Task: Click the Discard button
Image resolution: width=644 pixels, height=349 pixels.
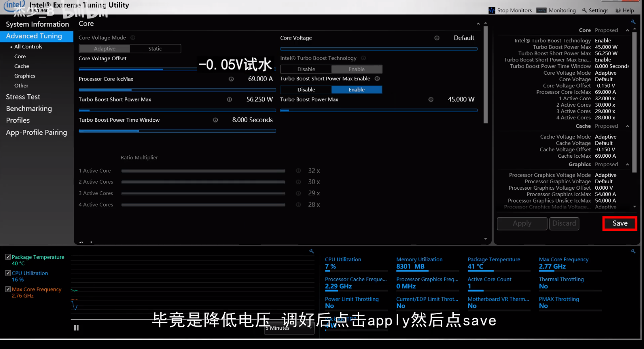Action: click(x=564, y=224)
